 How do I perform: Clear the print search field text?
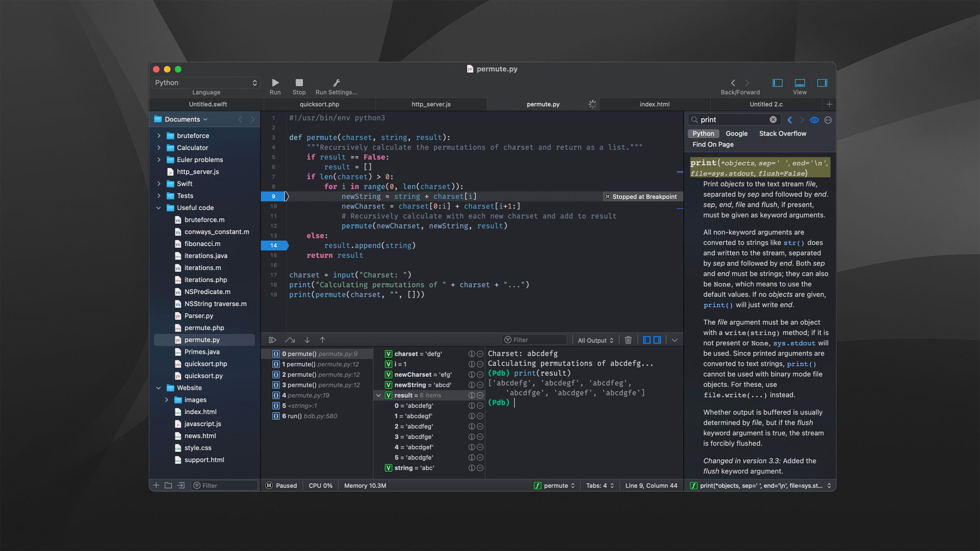[773, 120]
